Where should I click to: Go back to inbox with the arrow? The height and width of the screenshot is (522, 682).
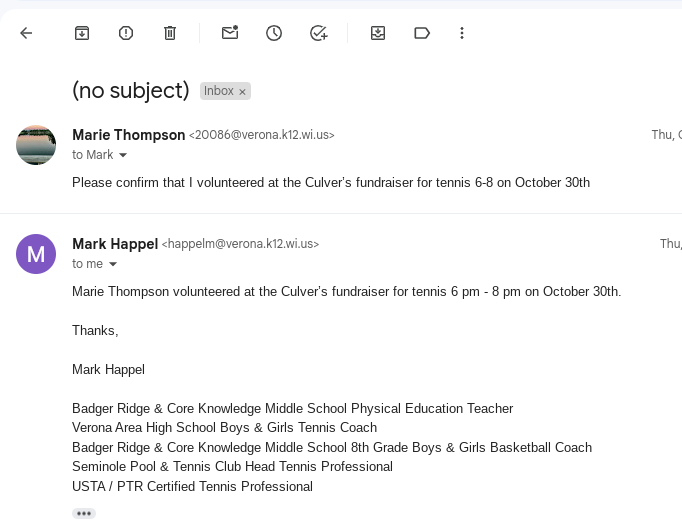tap(26, 33)
